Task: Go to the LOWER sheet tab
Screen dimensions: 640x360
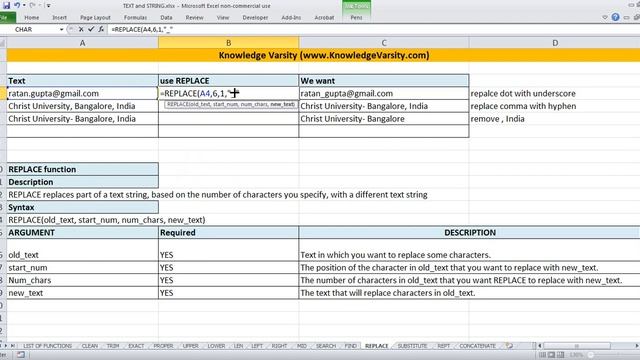Action: tap(216, 346)
